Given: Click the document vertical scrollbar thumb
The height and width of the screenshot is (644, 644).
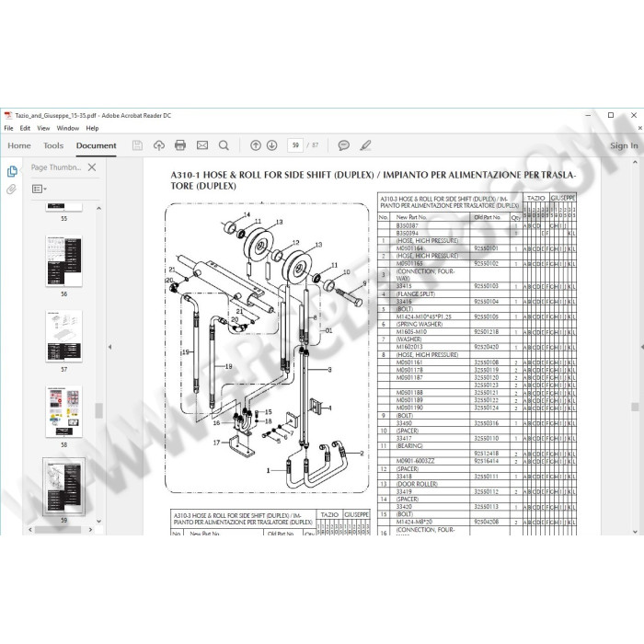Looking at the screenshot, I should 635,407.
